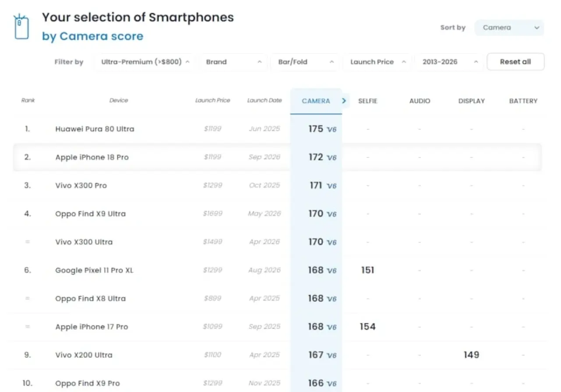Expand the Bar/Fold filter
The height and width of the screenshot is (392, 561).
pos(305,62)
